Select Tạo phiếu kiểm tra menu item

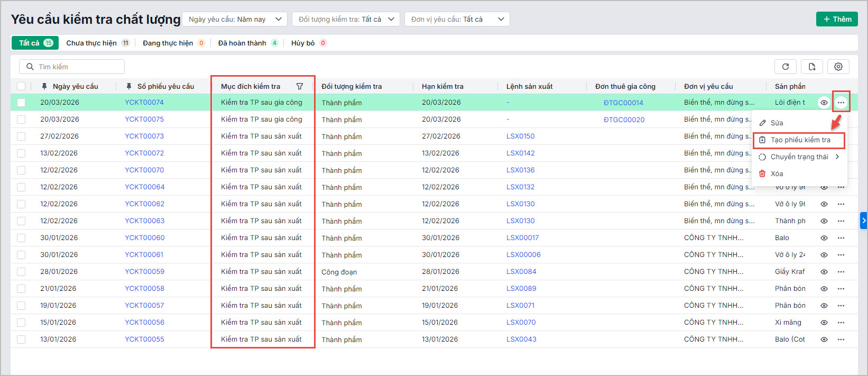click(800, 140)
